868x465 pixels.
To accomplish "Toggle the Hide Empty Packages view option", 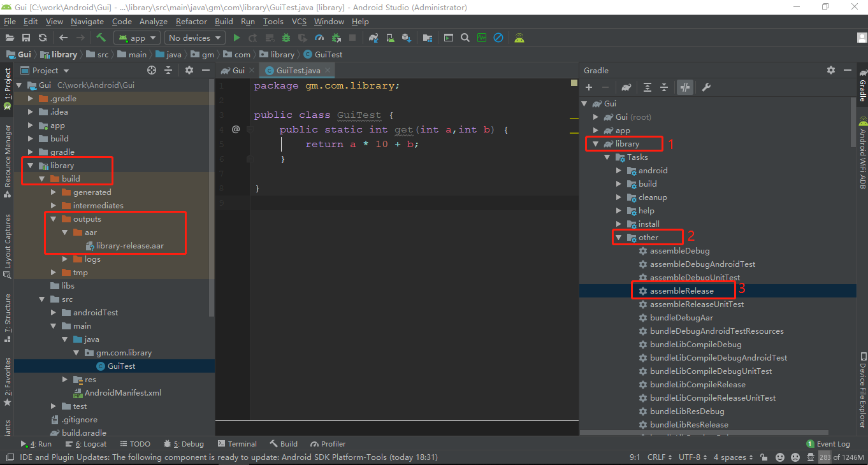I will (x=189, y=70).
